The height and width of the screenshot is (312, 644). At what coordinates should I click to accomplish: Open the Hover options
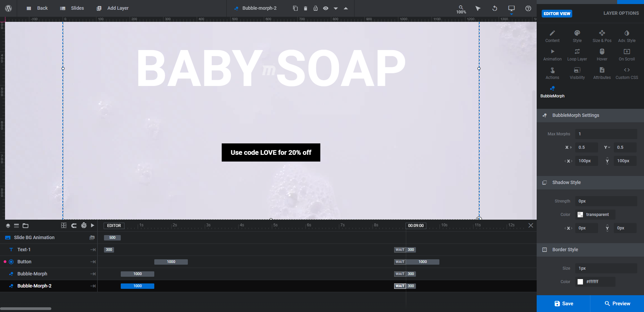click(x=602, y=55)
